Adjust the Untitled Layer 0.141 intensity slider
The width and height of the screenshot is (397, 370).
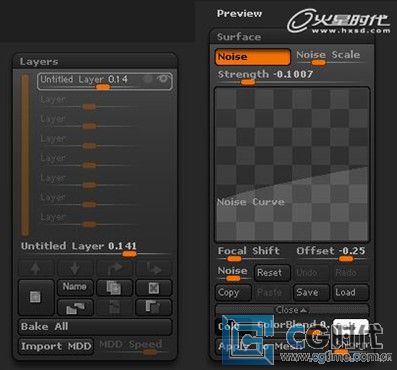[95, 249]
